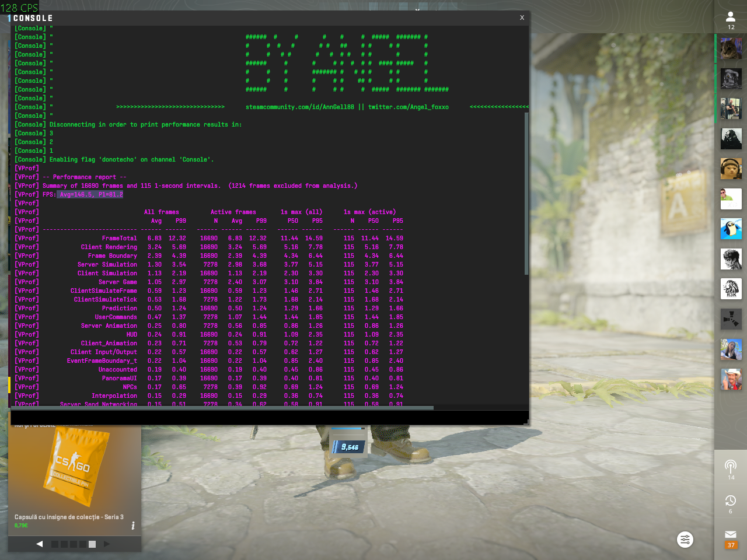This screenshot has width=747, height=560.
Task: Select the highlighted FPS Avg=146.5 text
Action: click(x=89, y=194)
